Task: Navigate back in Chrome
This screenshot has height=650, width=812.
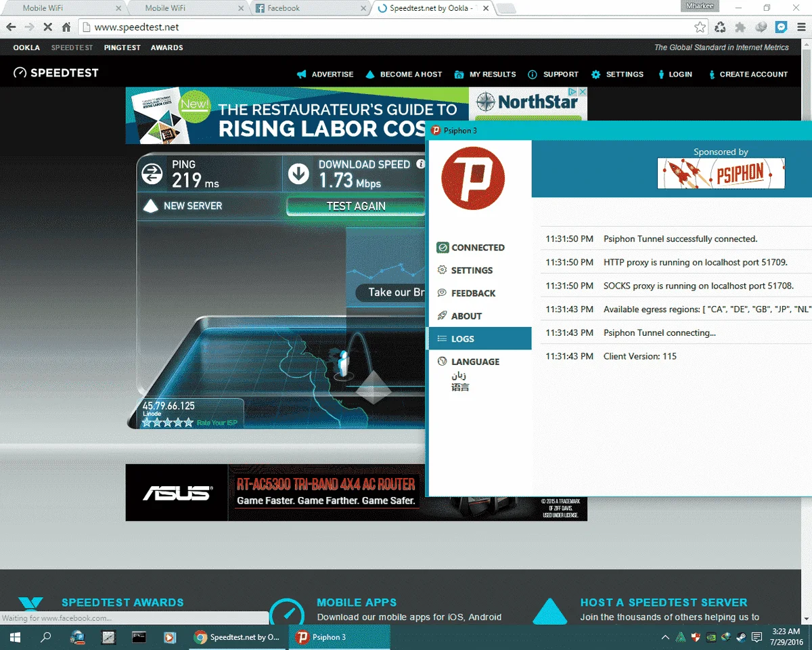Action: tap(11, 27)
